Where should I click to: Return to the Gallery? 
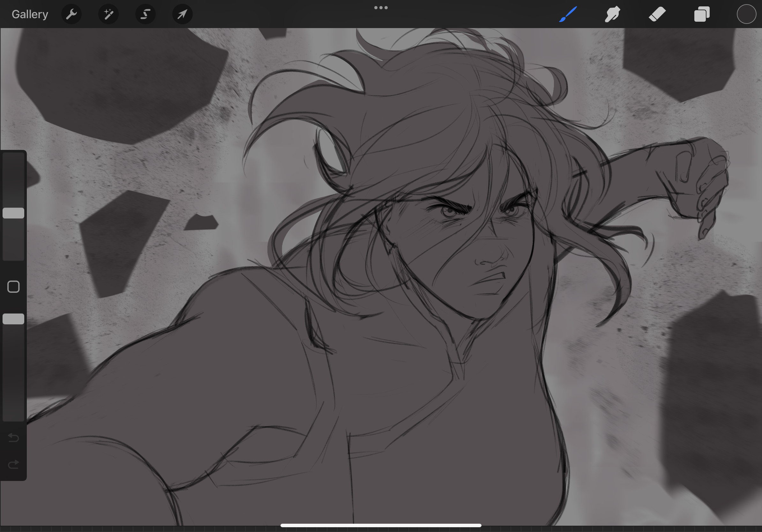[x=30, y=14]
